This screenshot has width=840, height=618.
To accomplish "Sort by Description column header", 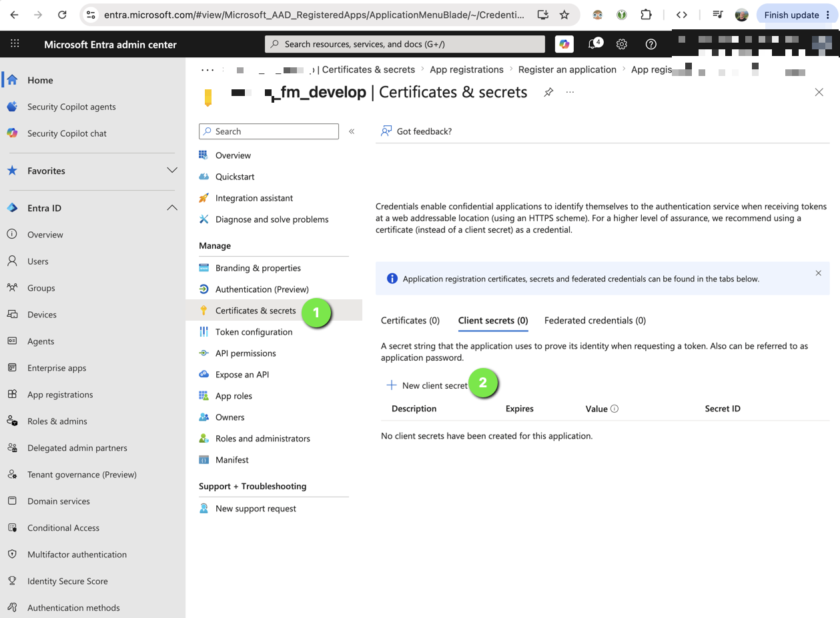I will pos(414,409).
